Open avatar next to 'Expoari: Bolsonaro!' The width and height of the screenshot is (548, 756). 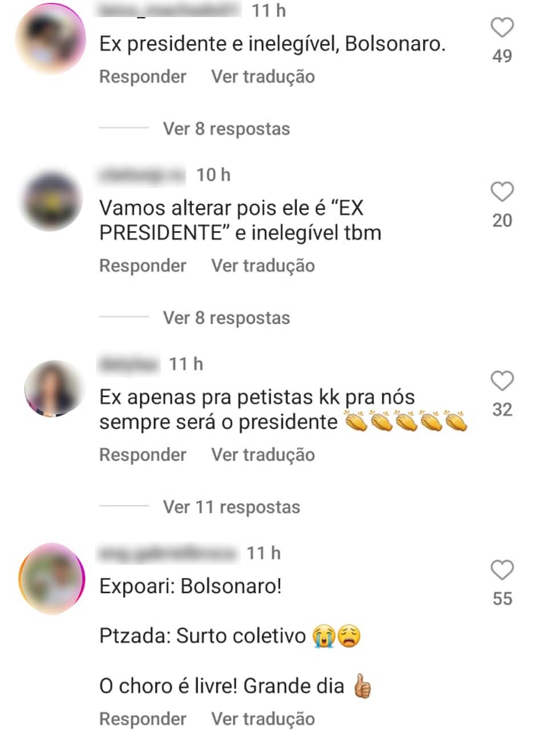[x=51, y=579]
